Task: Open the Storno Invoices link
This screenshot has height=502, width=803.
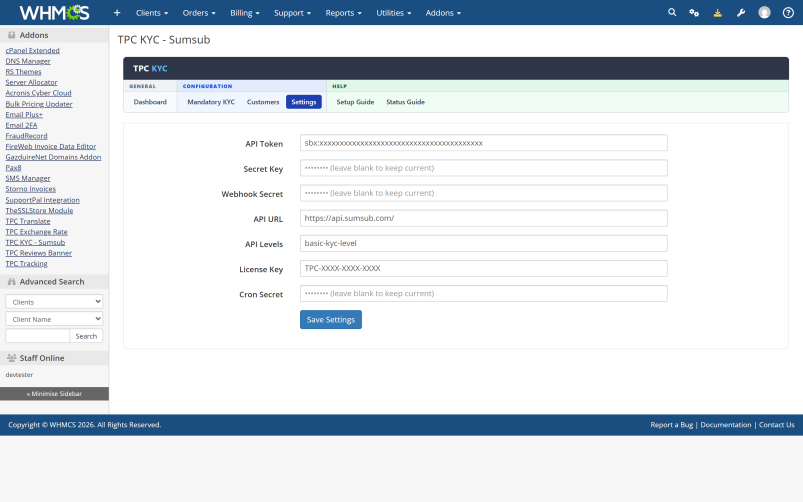Action: pyautogui.click(x=31, y=189)
